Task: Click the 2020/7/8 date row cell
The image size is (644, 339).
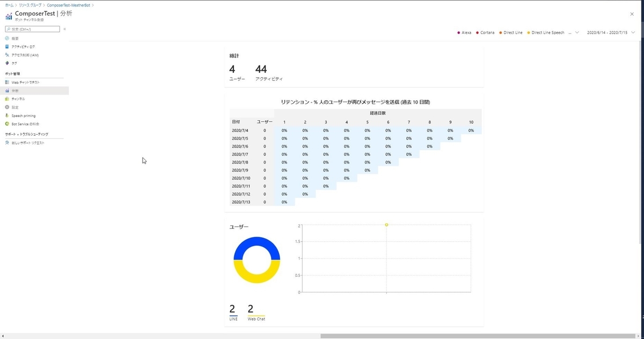Action: [240, 162]
